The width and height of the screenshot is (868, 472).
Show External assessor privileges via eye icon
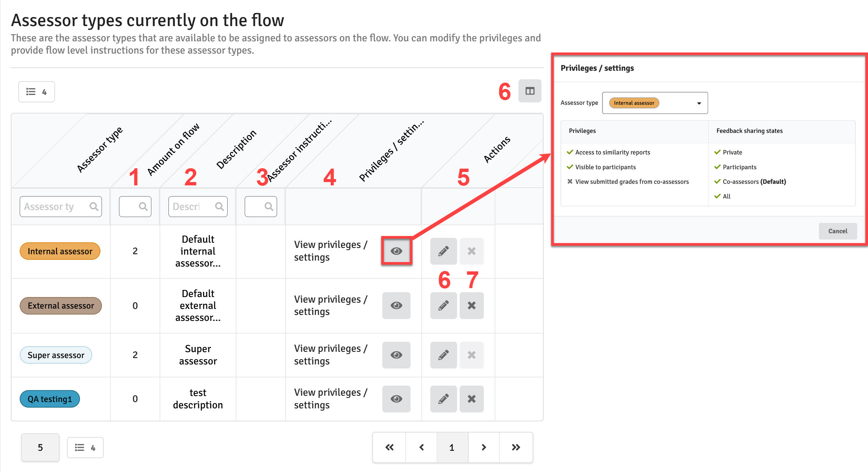coord(396,306)
